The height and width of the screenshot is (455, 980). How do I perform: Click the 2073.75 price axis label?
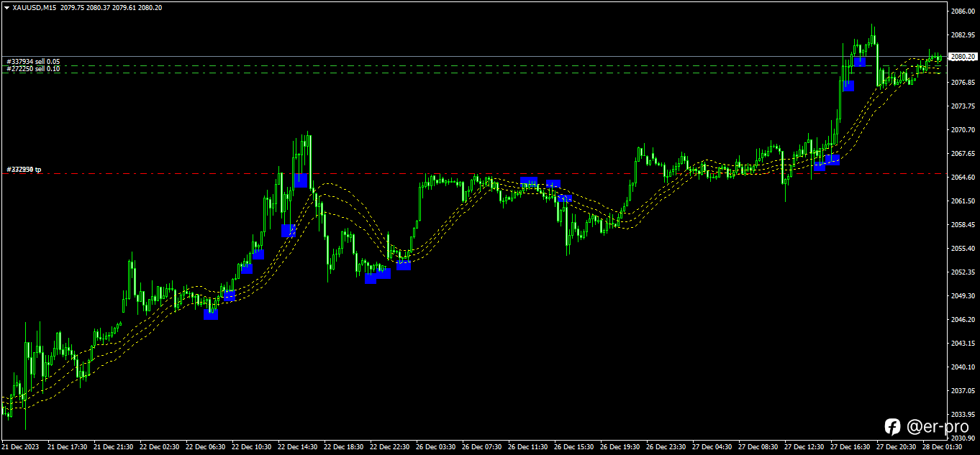(x=962, y=106)
